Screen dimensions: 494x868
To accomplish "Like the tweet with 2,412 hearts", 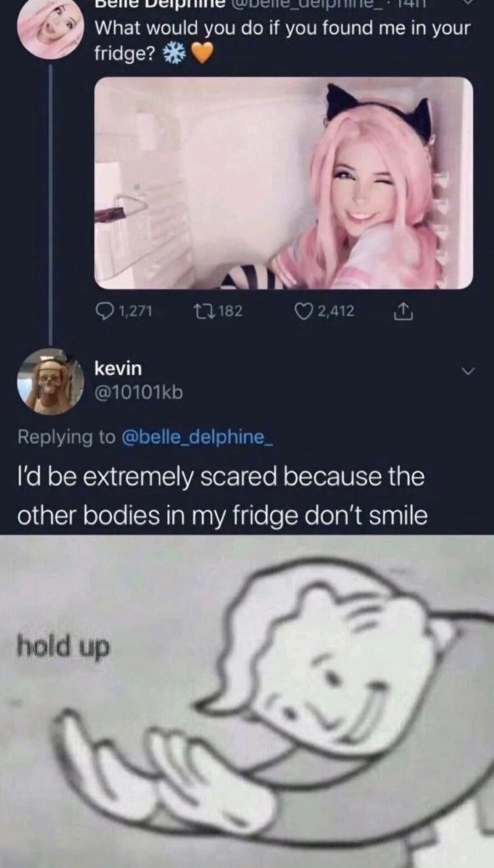I will 304,312.
